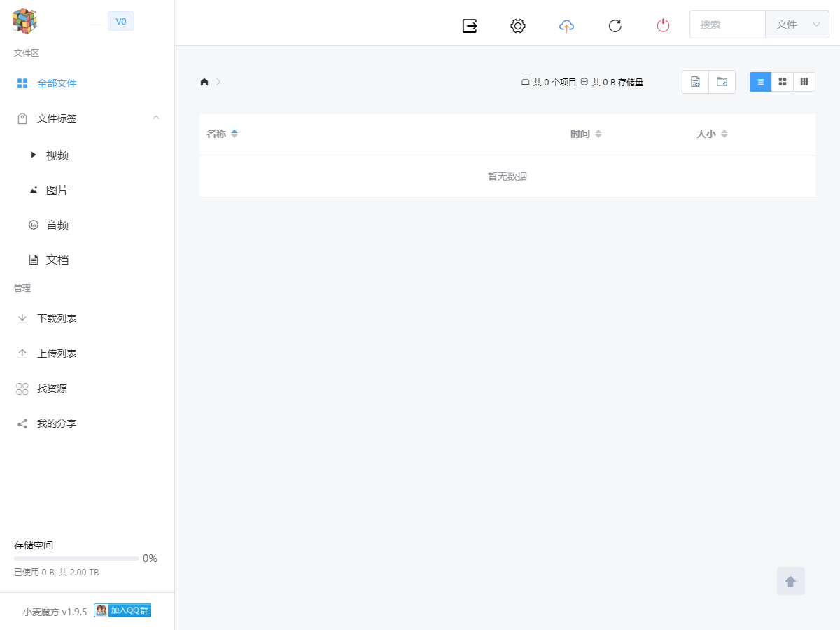
Task: Click the red power exit icon
Action: [663, 25]
